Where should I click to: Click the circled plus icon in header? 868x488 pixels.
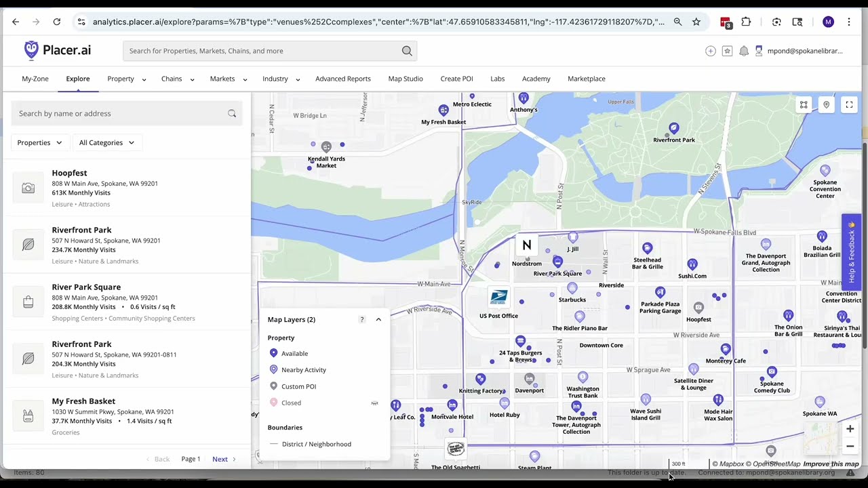pyautogui.click(x=710, y=51)
